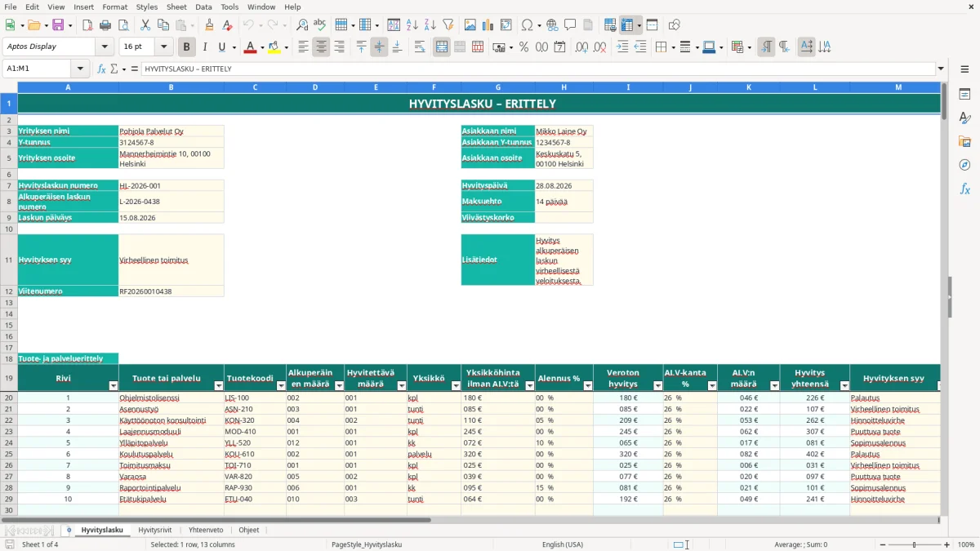
Task: Format selection as date
Action: point(559,47)
